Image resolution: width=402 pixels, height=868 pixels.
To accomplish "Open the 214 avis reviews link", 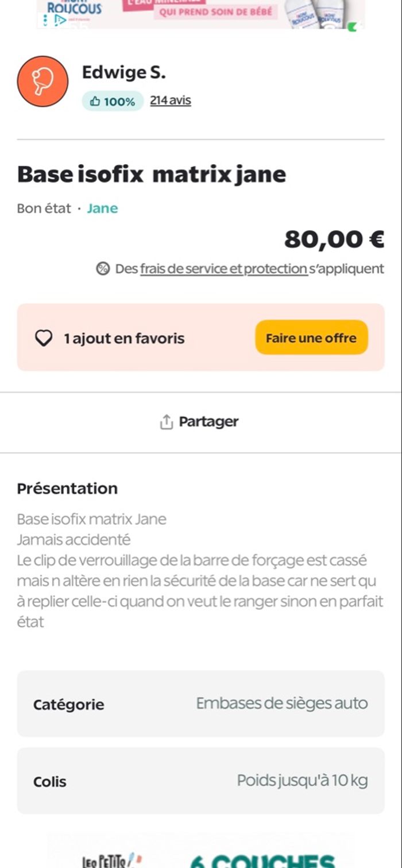I will pyautogui.click(x=171, y=100).
